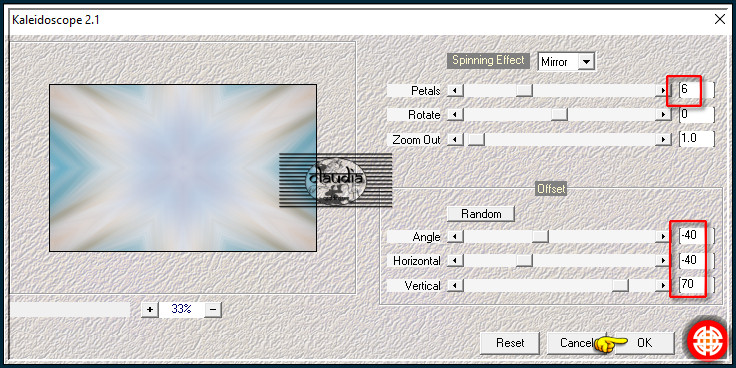Click the Horizontal slider right arrow
The height and width of the screenshot is (368, 736).
click(x=663, y=261)
